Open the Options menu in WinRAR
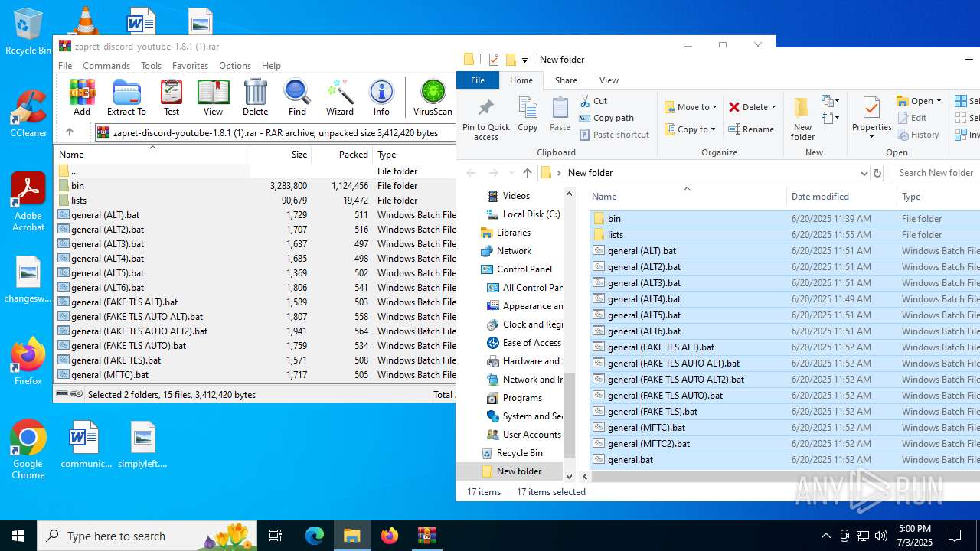This screenshot has width=980, height=551. pos(235,66)
